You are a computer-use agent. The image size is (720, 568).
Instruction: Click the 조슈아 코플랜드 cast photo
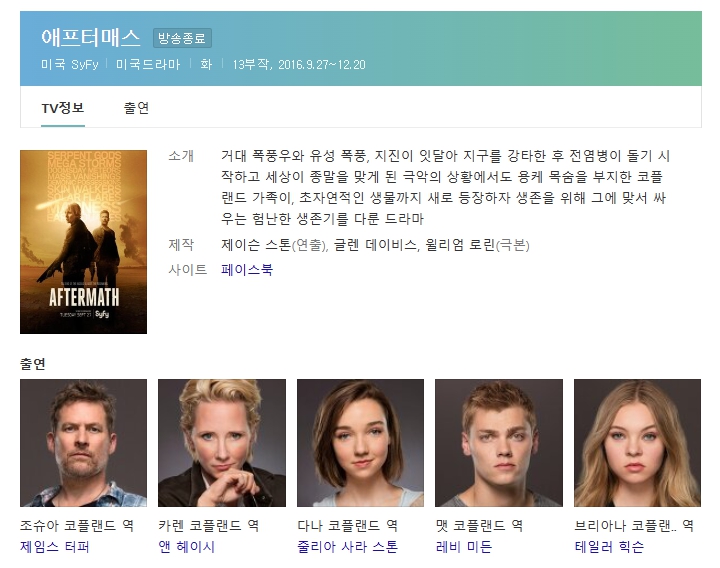tap(84, 443)
